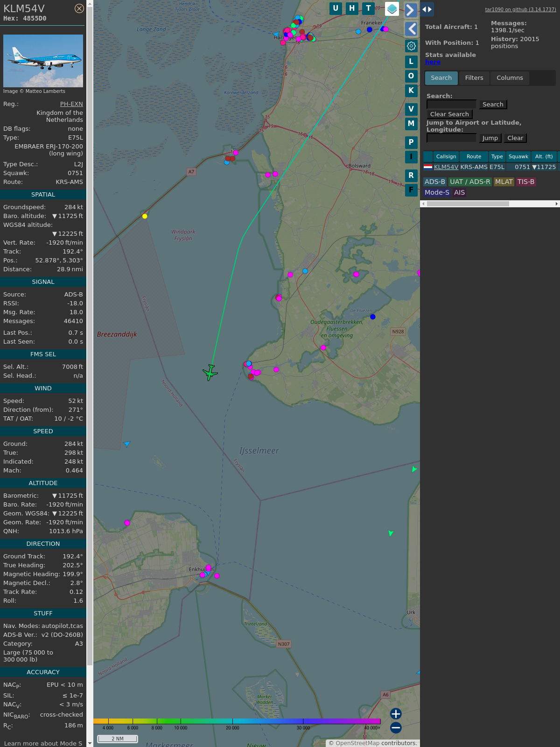
Task: Click the AIS source legend label
Action: click(460, 193)
